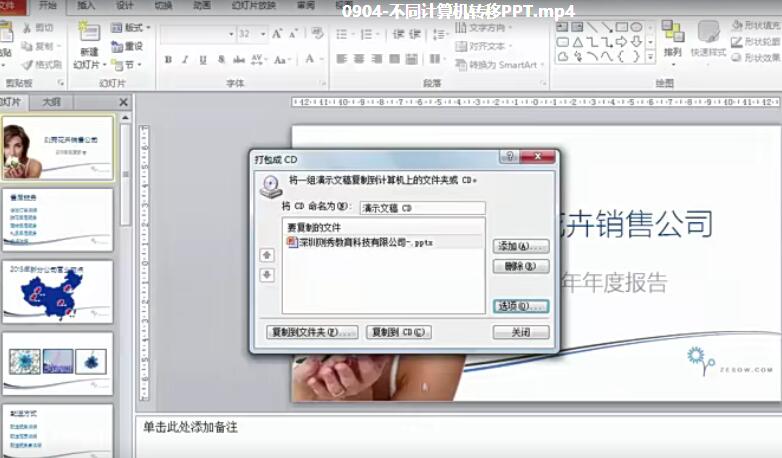Viewport: 782px width, 458px height.
Task: Click the CD name input field
Action: 422,208
